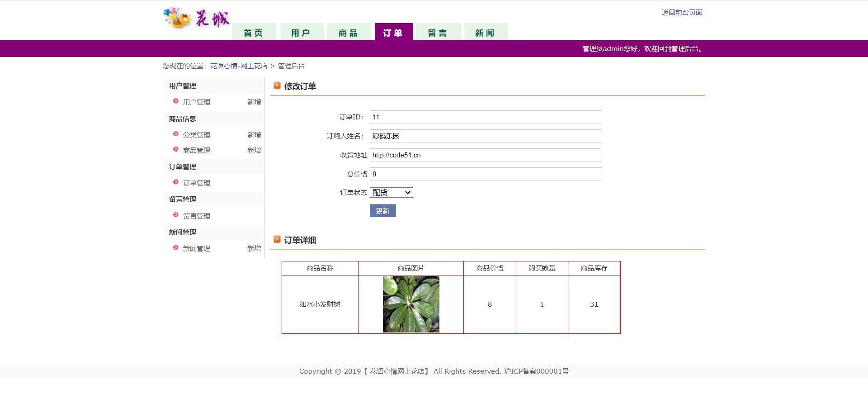Open the 花语心情-网上花店 breadcrumb link
Image resolution: width=868 pixels, height=408 pixels.
239,66
